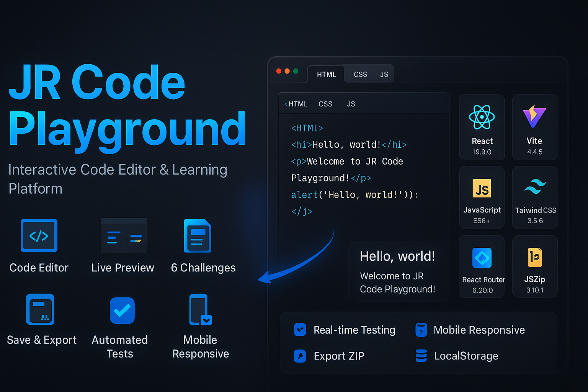This screenshot has height=392, width=588.
Task: Select the Save & Export icon
Action: click(40, 309)
